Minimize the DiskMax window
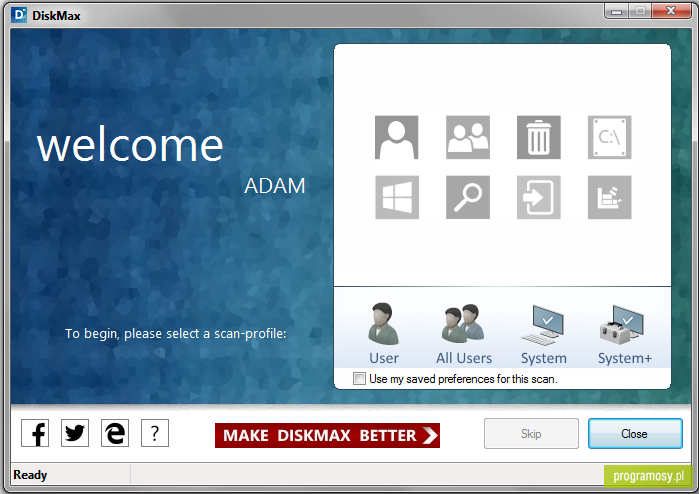The image size is (699, 494). tap(617, 11)
